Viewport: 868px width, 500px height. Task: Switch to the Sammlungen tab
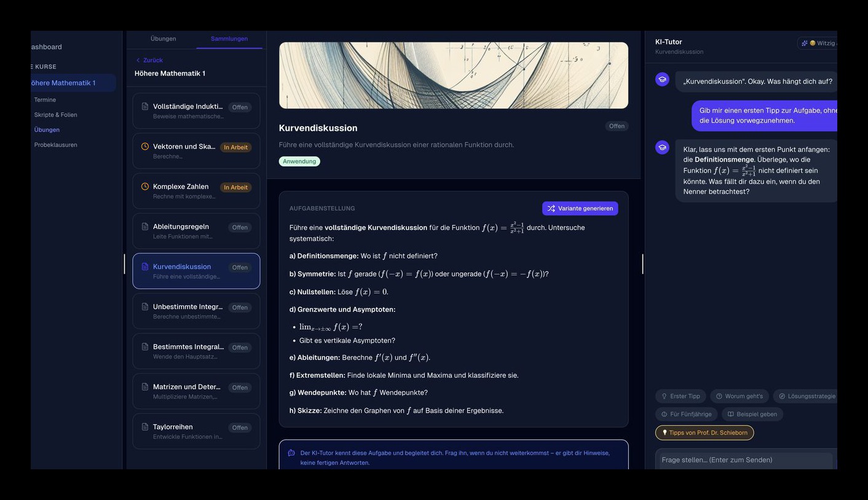click(229, 39)
